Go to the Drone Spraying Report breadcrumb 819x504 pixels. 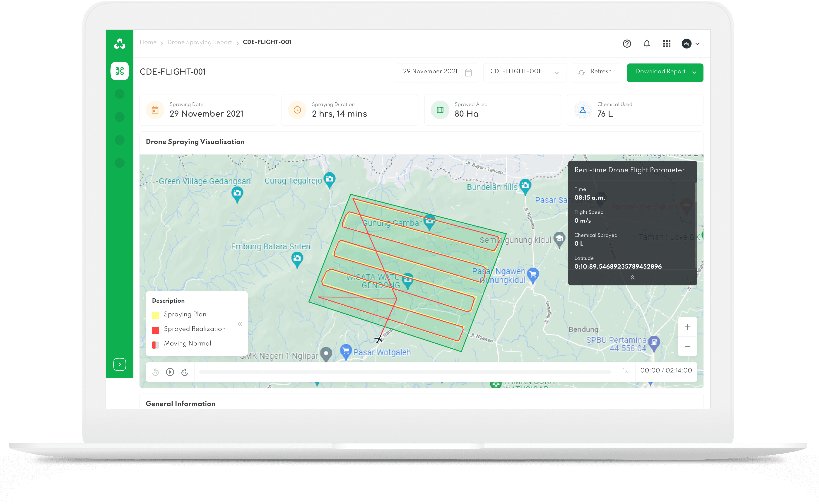click(x=199, y=42)
